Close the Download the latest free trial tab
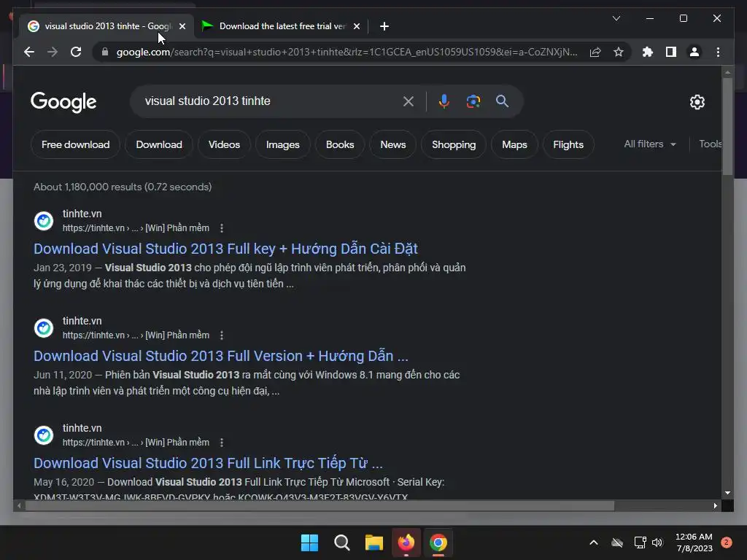Screen dimensions: 747x560 pyautogui.click(x=356, y=26)
